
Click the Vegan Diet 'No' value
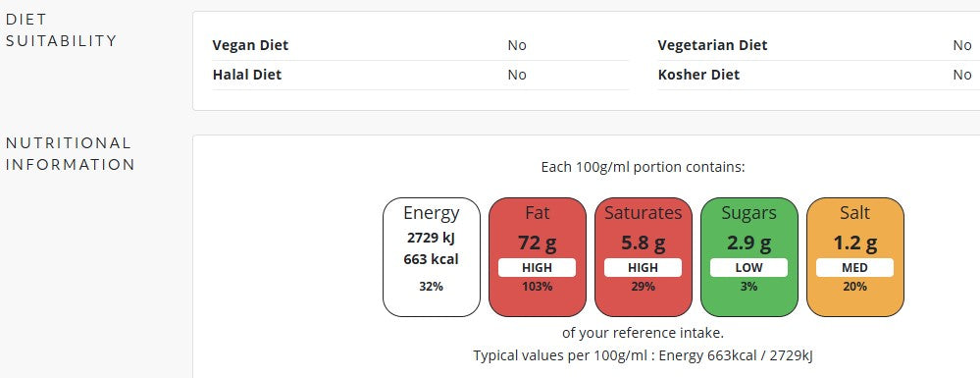[x=517, y=45]
